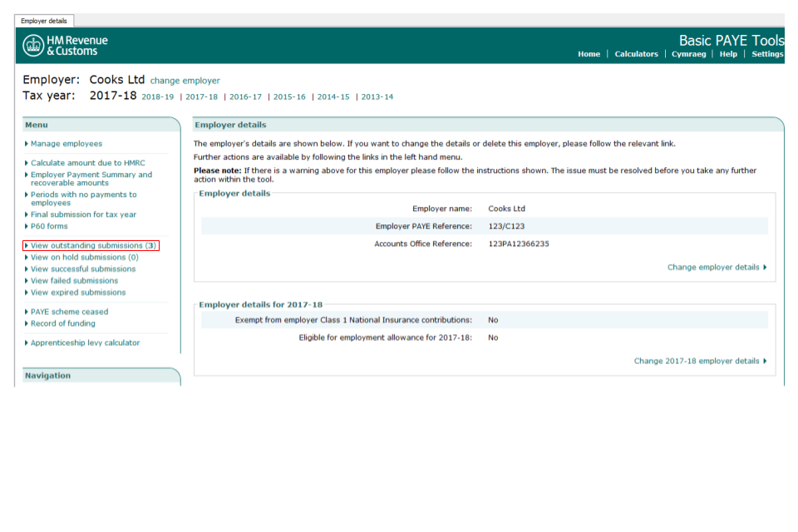This screenshot has height=532, width=798.
Task: Click Accounts Office Reference 123PA12366235
Action: (x=519, y=244)
